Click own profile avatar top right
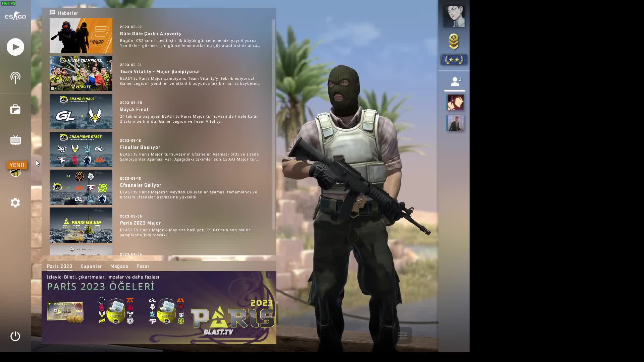Image resolution: width=644 pixels, height=362 pixels. tap(454, 16)
